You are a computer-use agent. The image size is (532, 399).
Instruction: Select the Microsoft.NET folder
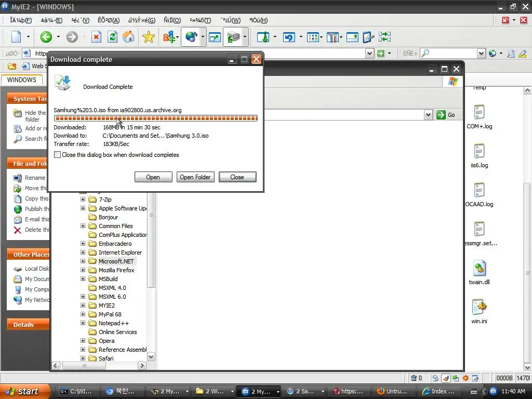pos(116,261)
